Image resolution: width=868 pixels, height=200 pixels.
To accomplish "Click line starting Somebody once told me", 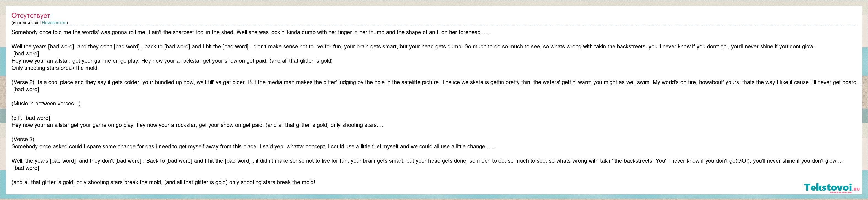I will pyautogui.click(x=251, y=32).
